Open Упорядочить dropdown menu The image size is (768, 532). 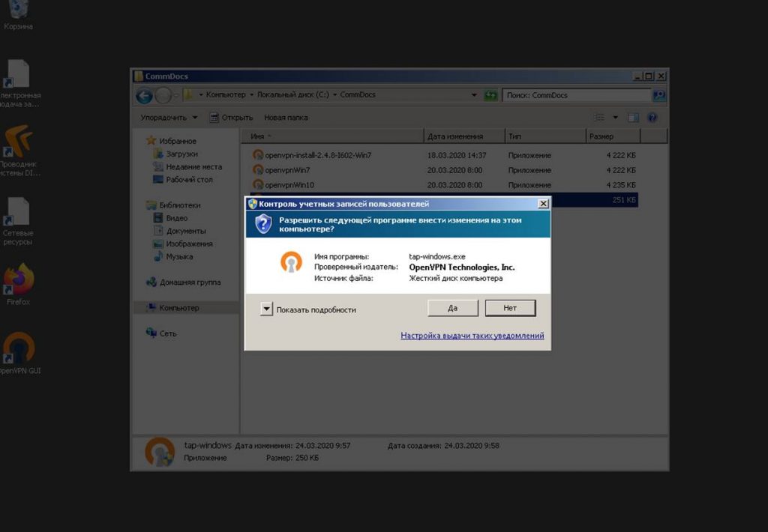pos(169,118)
